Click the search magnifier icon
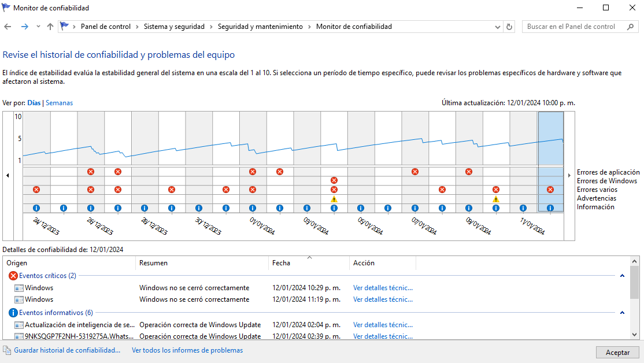The height and width of the screenshot is (363, 644). click(631, 27)
